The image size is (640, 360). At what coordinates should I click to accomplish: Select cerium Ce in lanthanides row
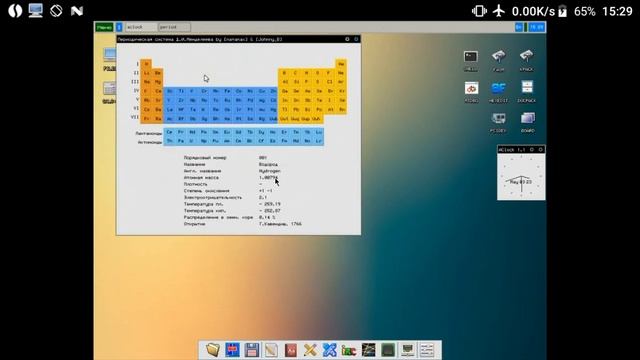pyautogui.click(x=169, y=132)
